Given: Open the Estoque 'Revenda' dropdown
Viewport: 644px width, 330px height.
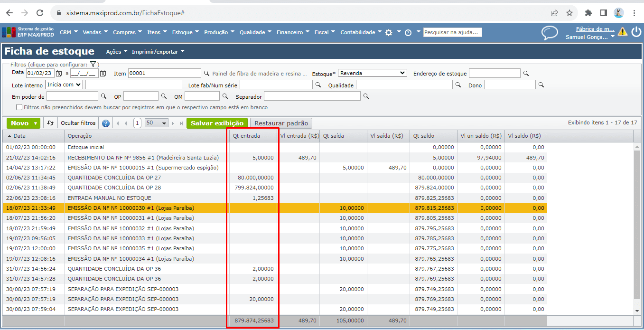Looking at the screenshot, I should click(x=373, y=73).
